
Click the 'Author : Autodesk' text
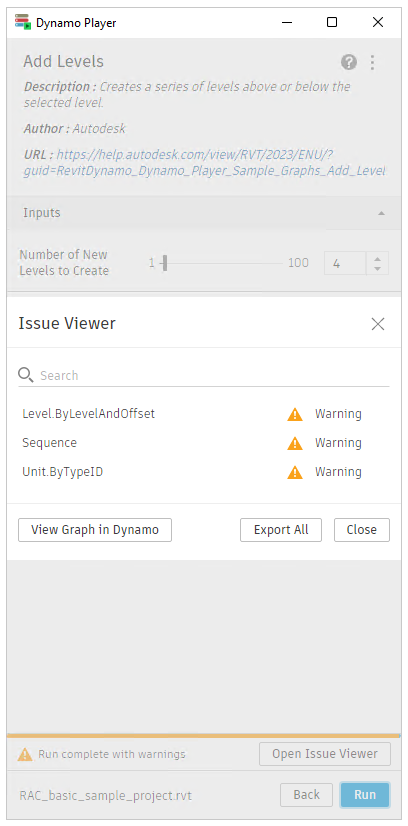[75, 129]
